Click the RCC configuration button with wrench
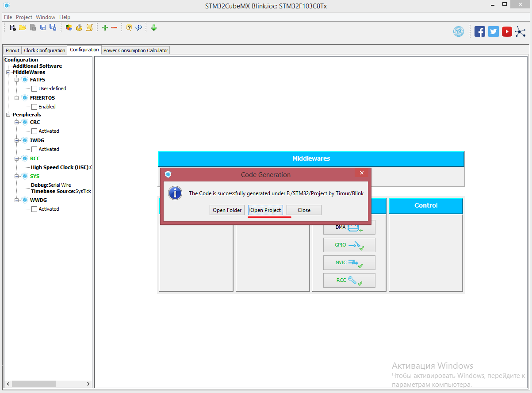 coord(349,280)
